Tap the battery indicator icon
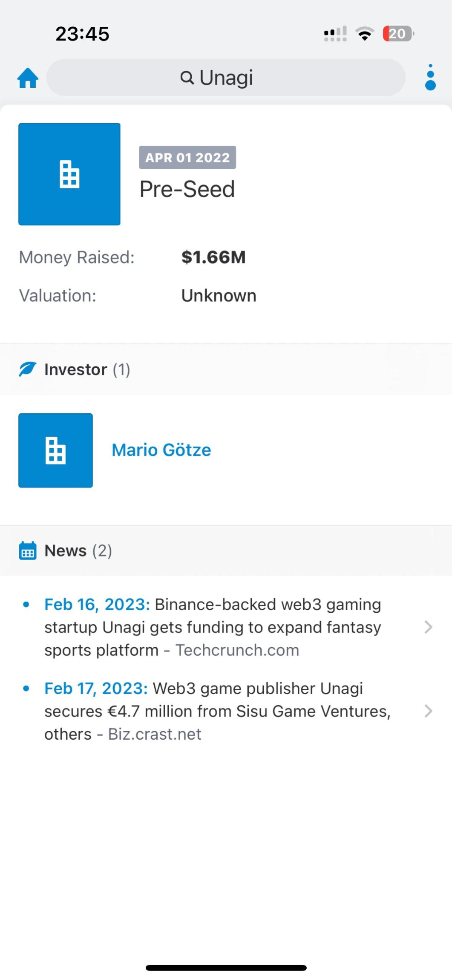This screenshot has width=452, height=980. click(398, 34)
